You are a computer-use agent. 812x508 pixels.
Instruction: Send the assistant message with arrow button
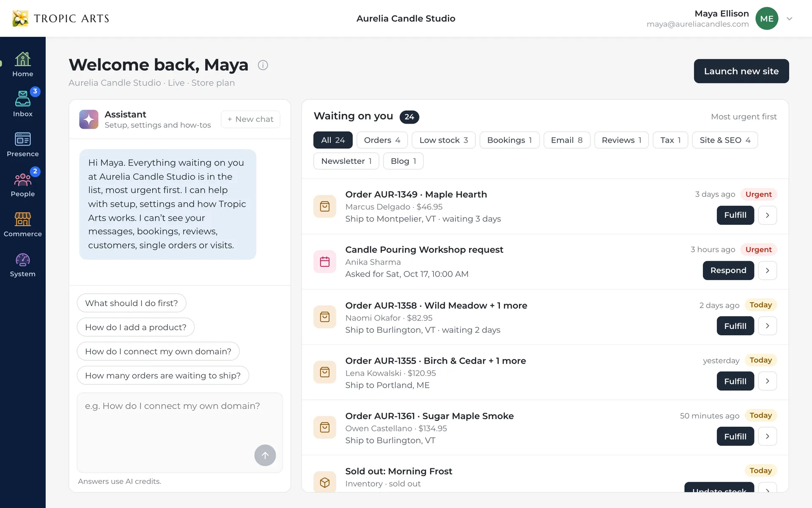click(x=265, y=455)
